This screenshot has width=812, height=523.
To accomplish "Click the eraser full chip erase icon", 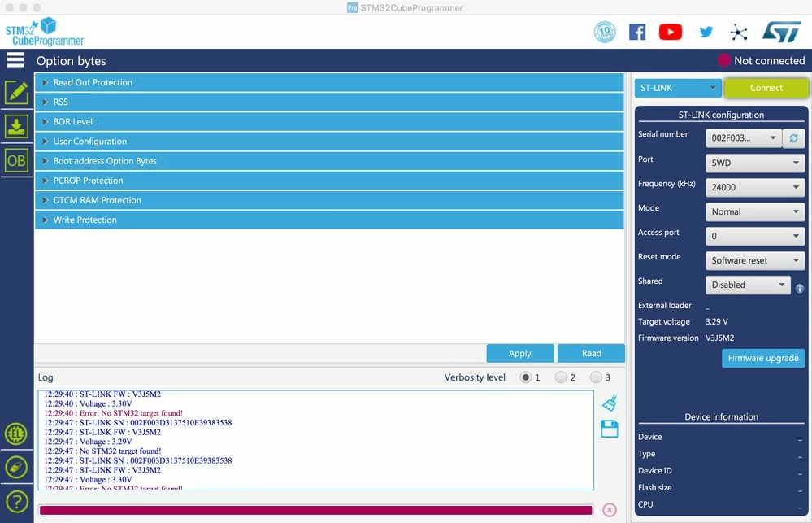I will pyautogui.click(x=16, y=467).
